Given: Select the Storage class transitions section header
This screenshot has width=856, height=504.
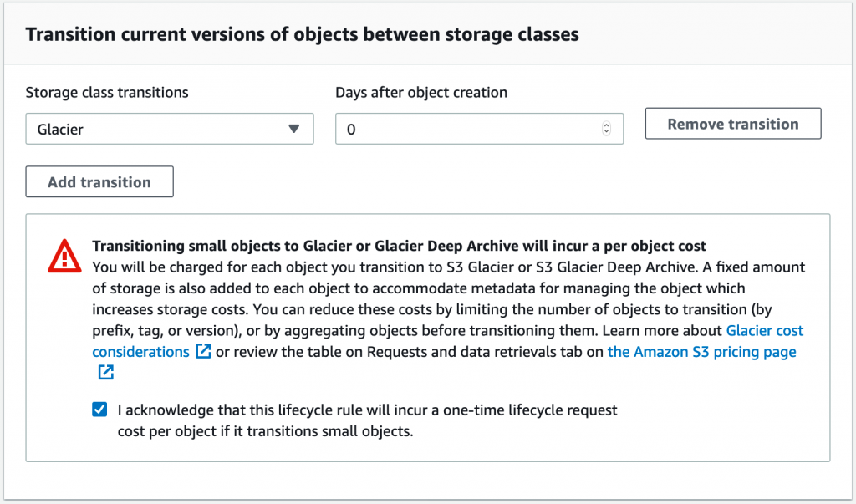Looking at the screenshot, I should 107,93.
